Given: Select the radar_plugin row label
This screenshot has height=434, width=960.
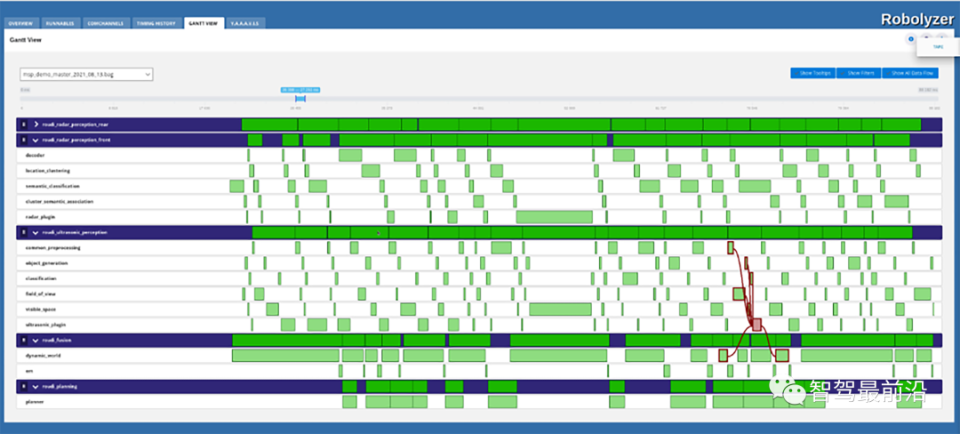Looking at the screenshot, I should [40, 217].
